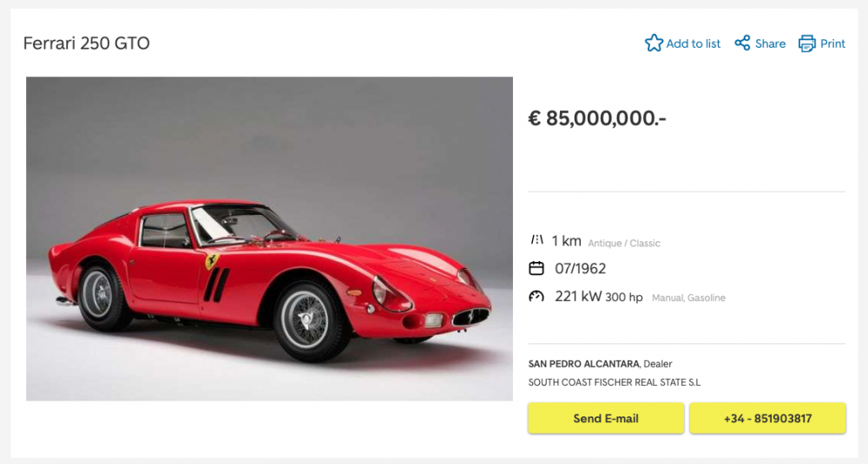The height and width of the screenshot is (464, 868).
Task: Click the SAN PEDRO ALCANTARA dealer location
Action: click(584, 363)
